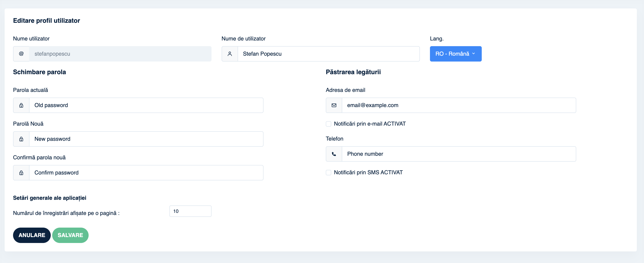Image resolution: width=644 pixels, height=263 pixels.
Task: Click the lock icon beside Confirm password
Action: pos(21,172)
